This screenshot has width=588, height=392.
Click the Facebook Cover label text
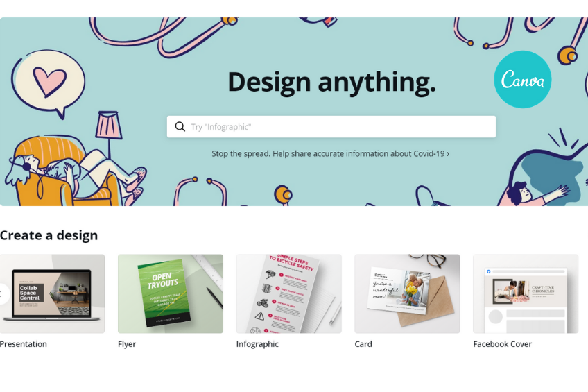pos(503,344)
